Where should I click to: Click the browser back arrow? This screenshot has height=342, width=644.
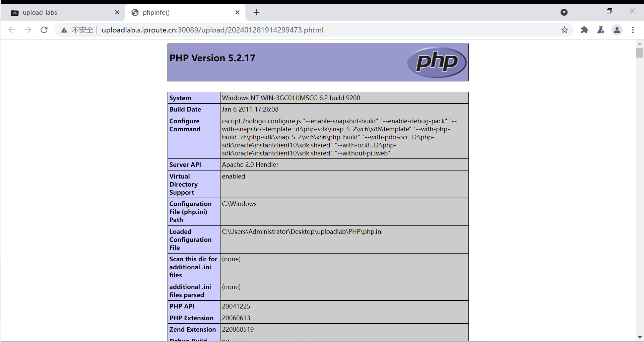coord(12,30)
